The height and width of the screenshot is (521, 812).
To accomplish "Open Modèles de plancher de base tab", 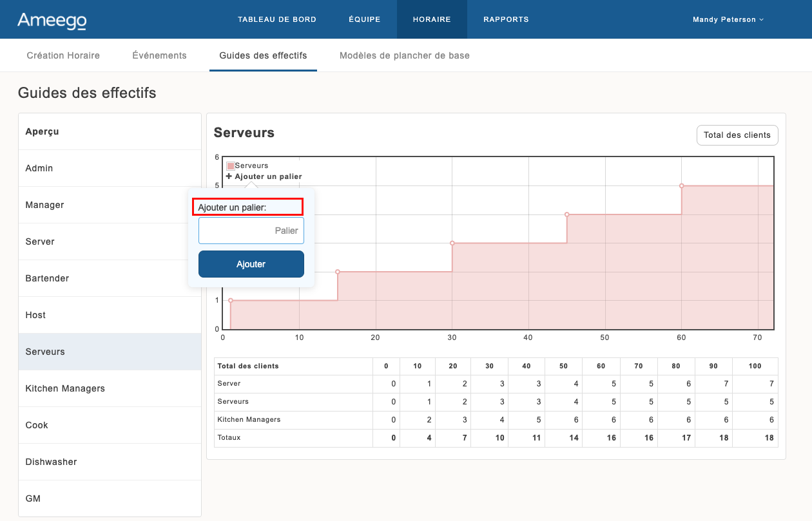I will (x=405, y=55).
